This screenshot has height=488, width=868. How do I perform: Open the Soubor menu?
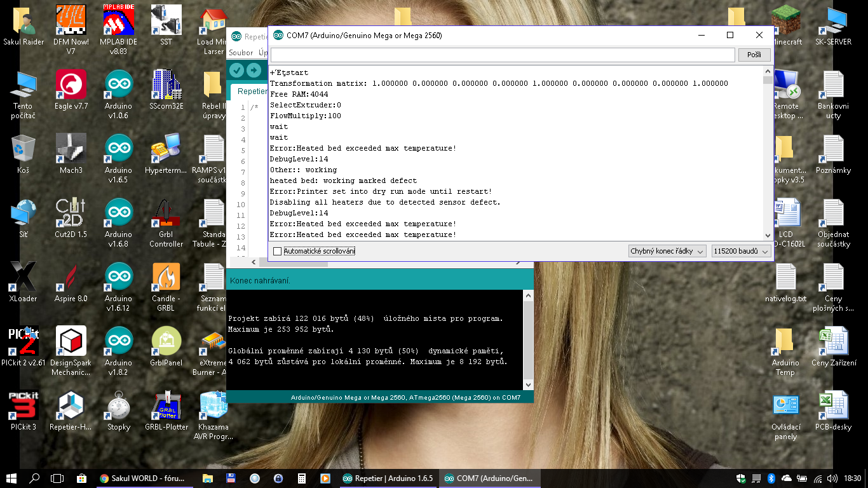(x=241, y=53)
